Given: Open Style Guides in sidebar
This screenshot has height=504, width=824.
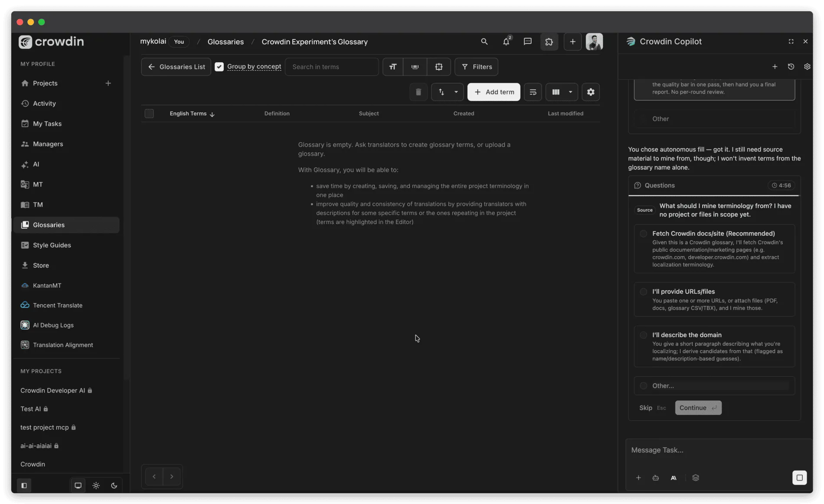Looking at the screenshot, I should click(52, 245).
